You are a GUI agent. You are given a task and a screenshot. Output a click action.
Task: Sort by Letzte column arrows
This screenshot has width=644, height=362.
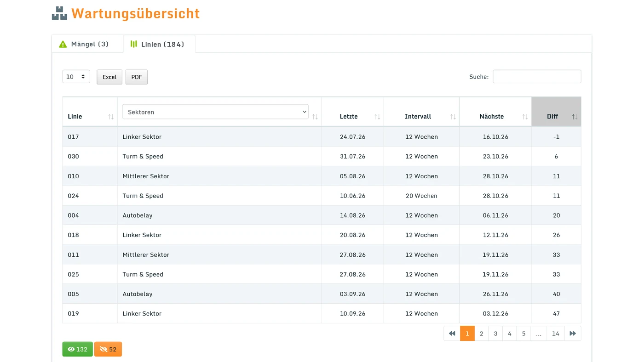377,117
